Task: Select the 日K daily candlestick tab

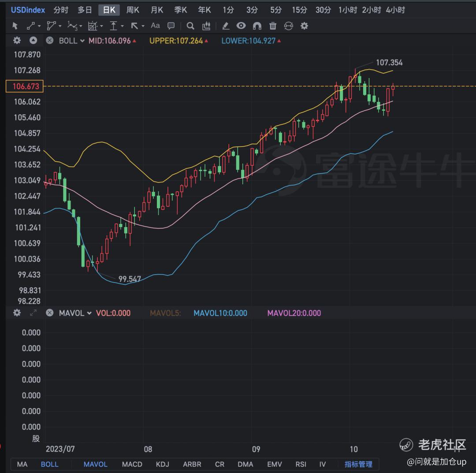Action: [x=109, y=10]
